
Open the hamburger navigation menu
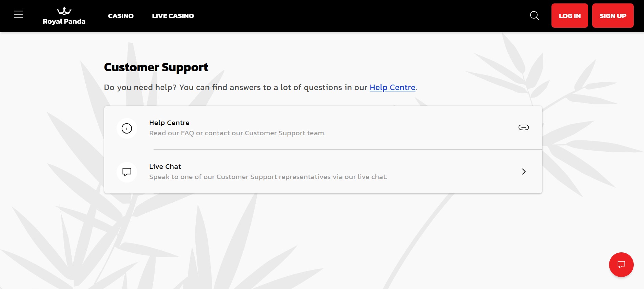click(x=19, y=15)
